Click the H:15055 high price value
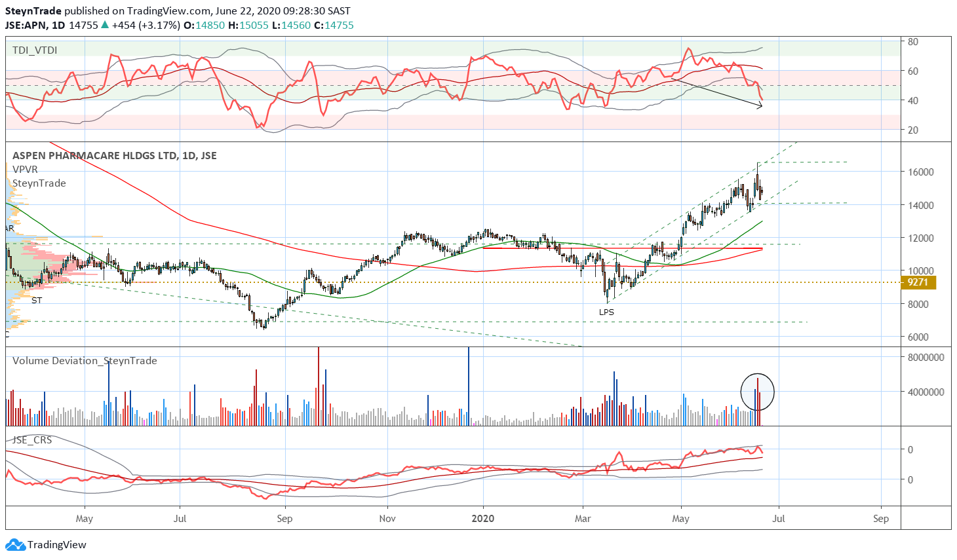 point(248,26)
